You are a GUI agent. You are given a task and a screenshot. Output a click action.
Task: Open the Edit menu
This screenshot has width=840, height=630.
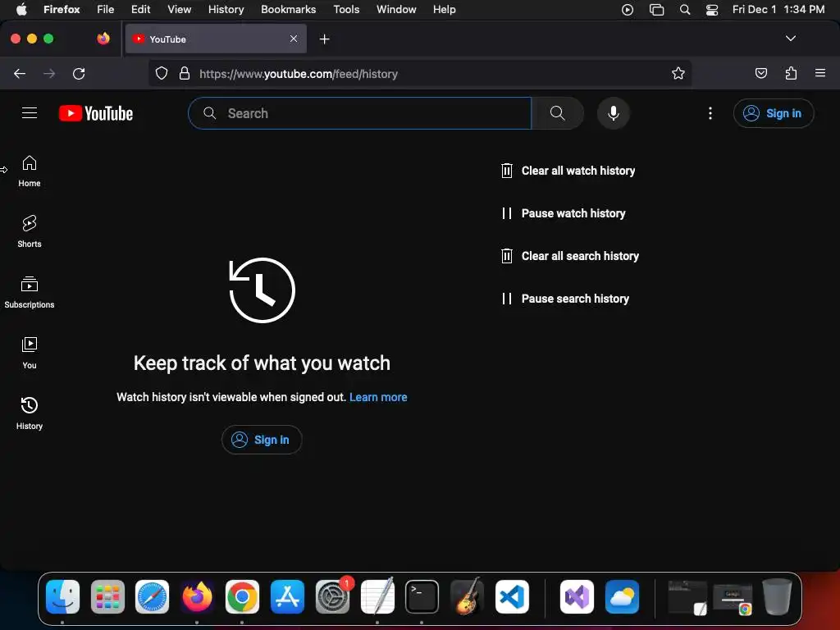pyautogui.click(x=141, y=9)
